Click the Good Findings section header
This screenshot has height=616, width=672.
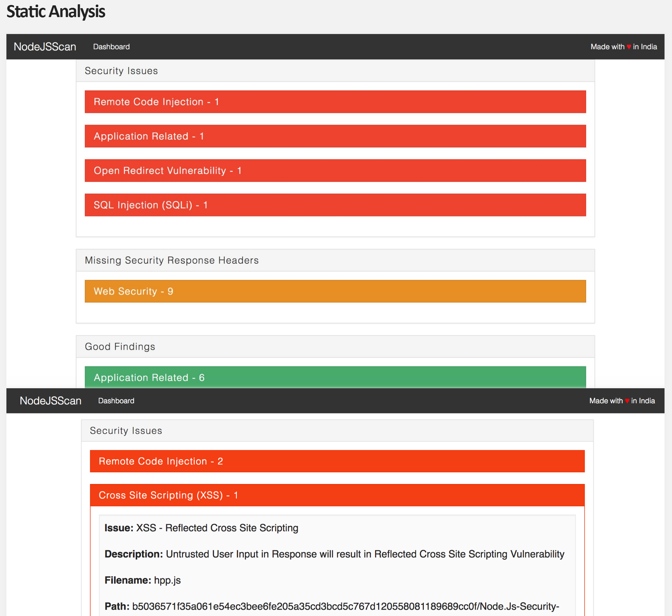click(x=335, y=347)
